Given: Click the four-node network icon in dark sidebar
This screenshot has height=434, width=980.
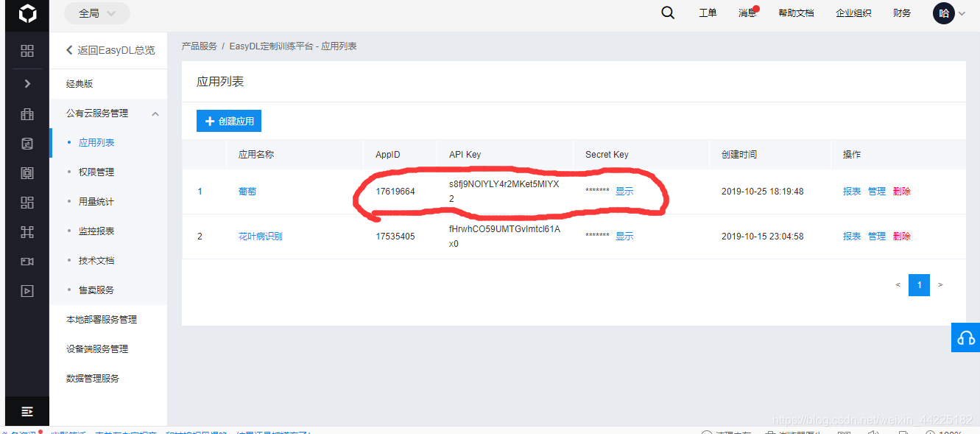Looking at the screenshot, I should tap(27, 232).
